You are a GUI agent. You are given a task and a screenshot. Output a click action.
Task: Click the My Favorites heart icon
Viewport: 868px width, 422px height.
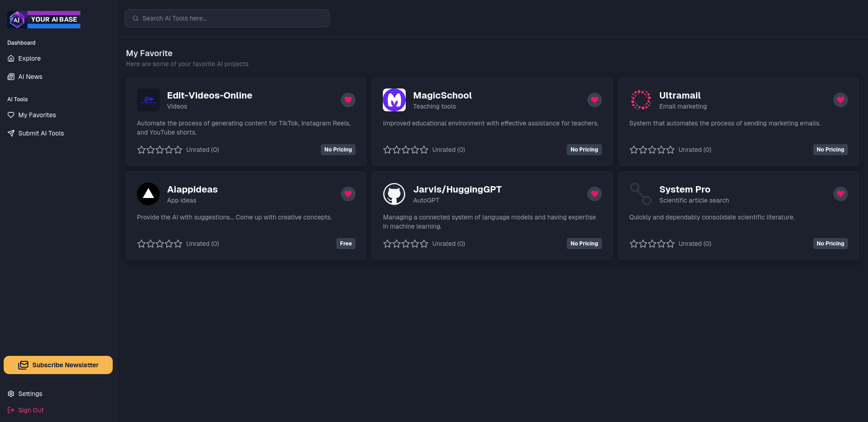(11, 115)
